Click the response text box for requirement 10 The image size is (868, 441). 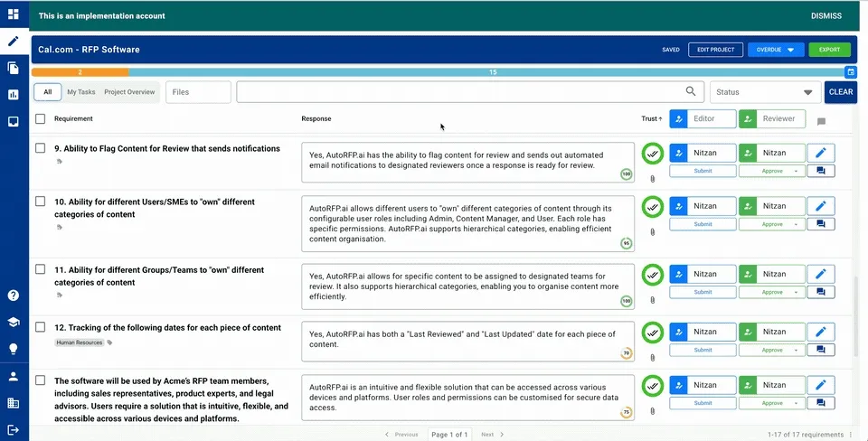[x=467, y=223]
